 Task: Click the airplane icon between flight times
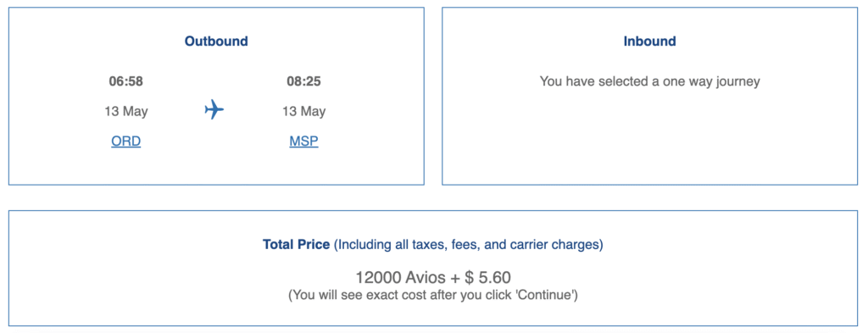tap(214, 109)
